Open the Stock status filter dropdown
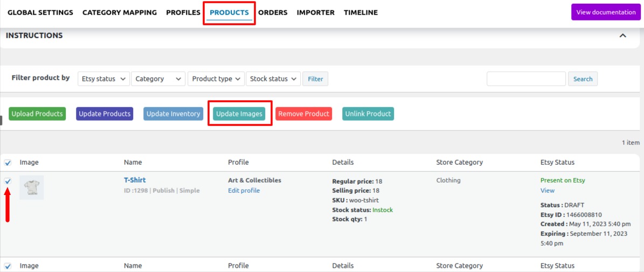644x272 pixels. pos(273,79)
